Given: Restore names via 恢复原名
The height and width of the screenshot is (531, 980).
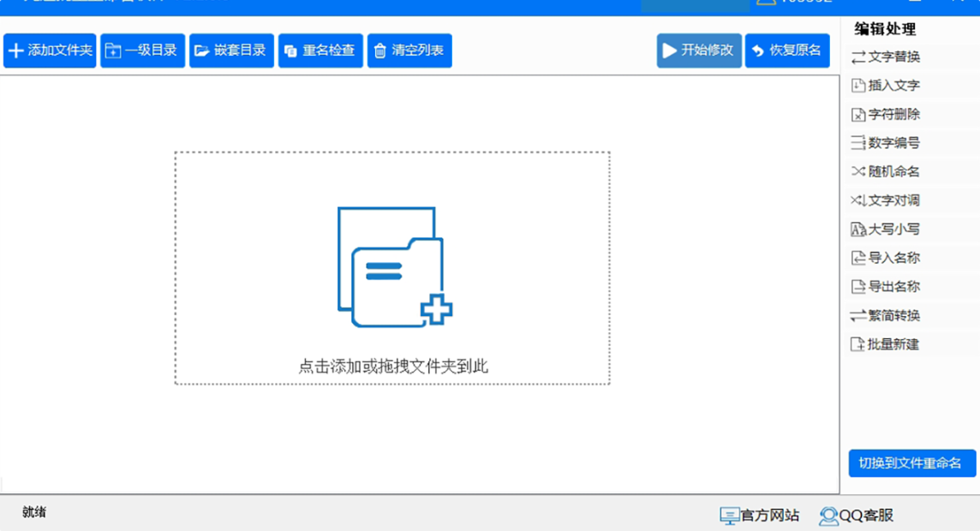Looking at the screenshot, I should tap(787, 51).
